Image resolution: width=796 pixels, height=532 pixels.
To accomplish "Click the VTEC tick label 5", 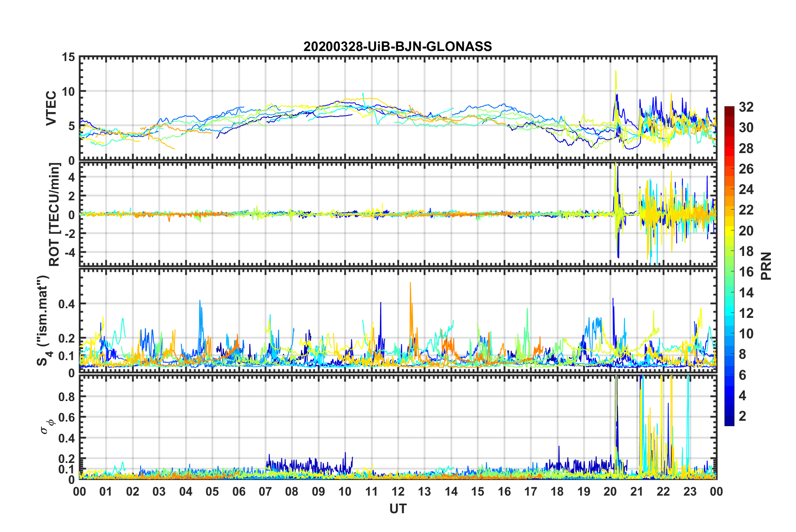I will 72,126.
